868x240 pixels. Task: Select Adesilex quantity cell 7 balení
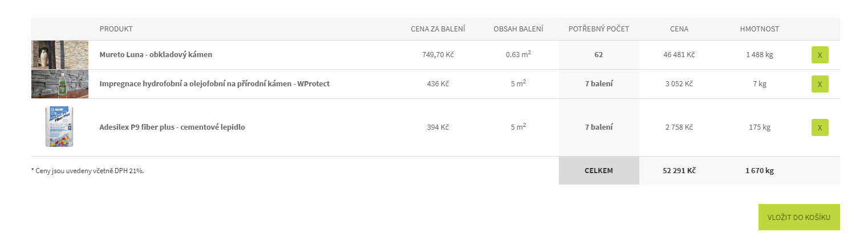coord(599,127)
